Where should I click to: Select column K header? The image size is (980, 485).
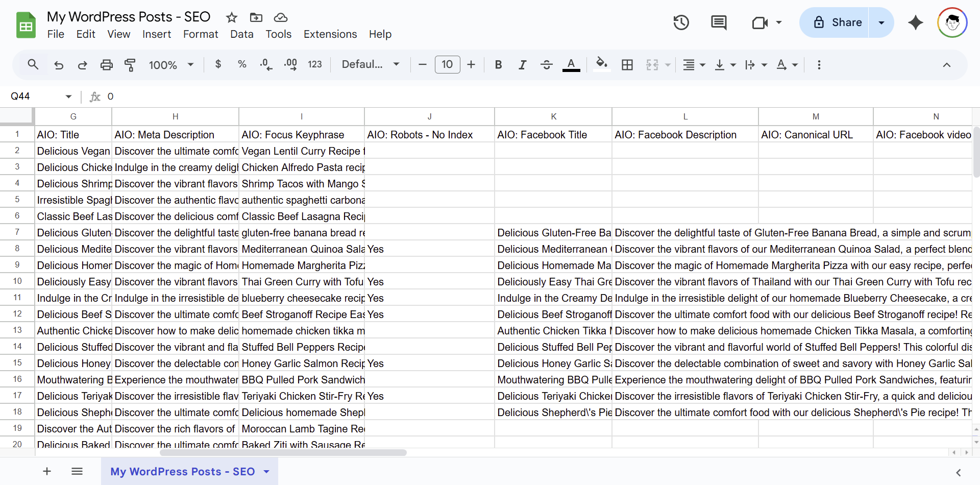(x=553, y=116)
